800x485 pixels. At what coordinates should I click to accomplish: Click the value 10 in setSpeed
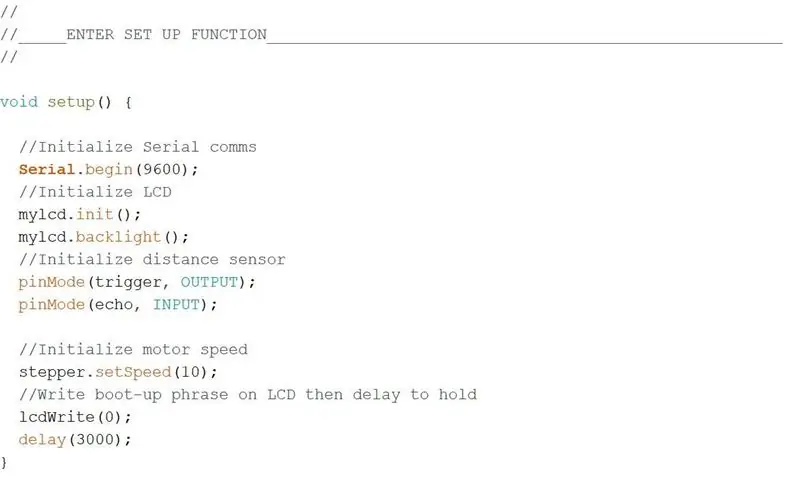190,372
